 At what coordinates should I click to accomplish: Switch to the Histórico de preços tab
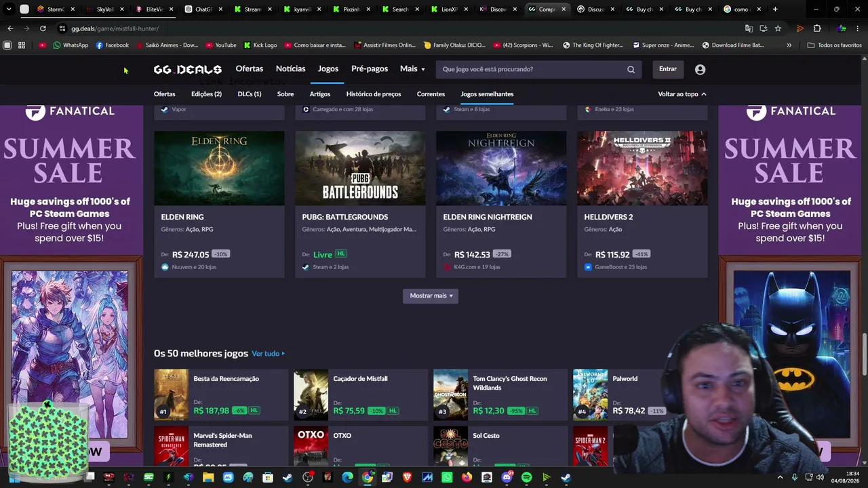coord(374,94)
